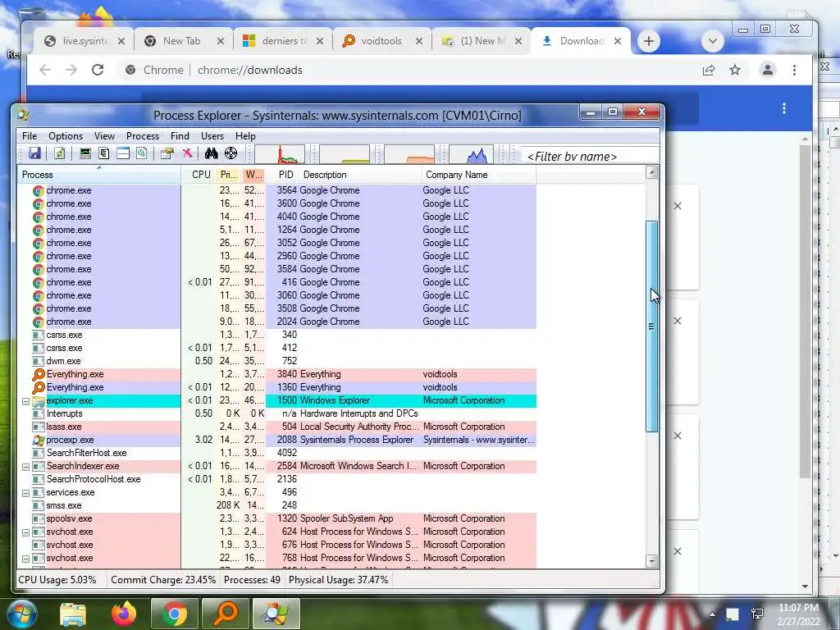Launch Firefox from the taskbar
The width and height of the screenshot is (840, 630).
tap(124, 614)
